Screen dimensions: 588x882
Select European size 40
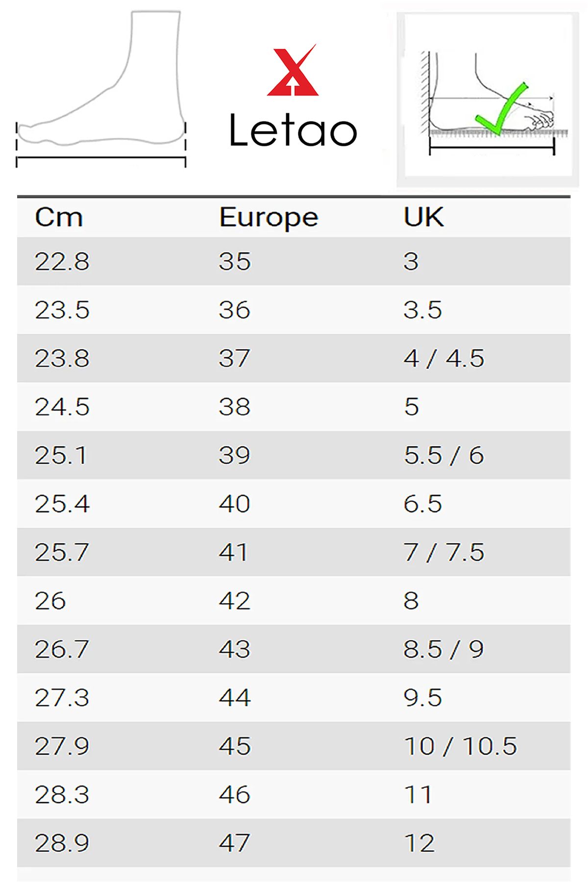(235, 504)
